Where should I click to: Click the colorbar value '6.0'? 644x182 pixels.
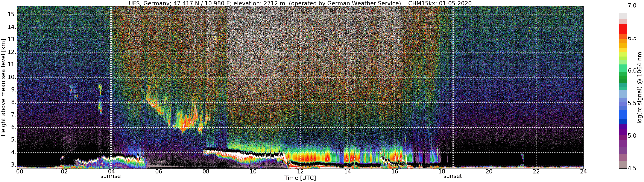click(x=632, y=71)
